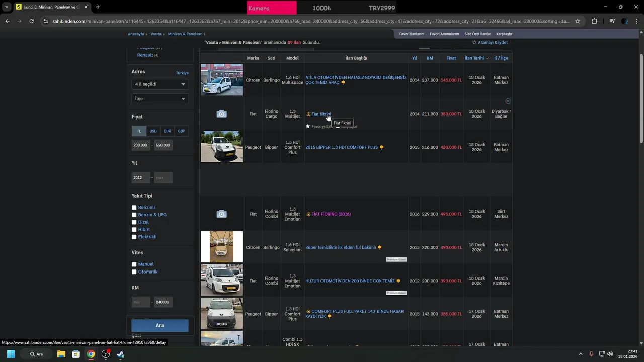Edit the KM max field 240000
Viewport: 644px width, 362px height.
[163, 302]
